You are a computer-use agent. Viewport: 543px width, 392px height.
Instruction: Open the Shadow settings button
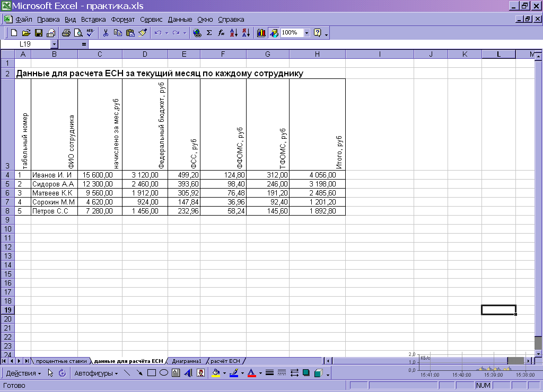[306, 373]
